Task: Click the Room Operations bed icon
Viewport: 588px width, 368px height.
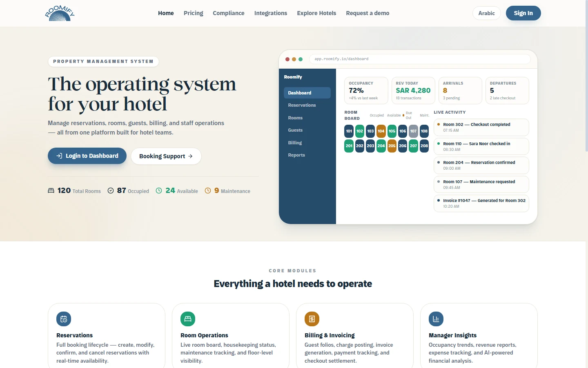Action: click(x=188, y=319)
